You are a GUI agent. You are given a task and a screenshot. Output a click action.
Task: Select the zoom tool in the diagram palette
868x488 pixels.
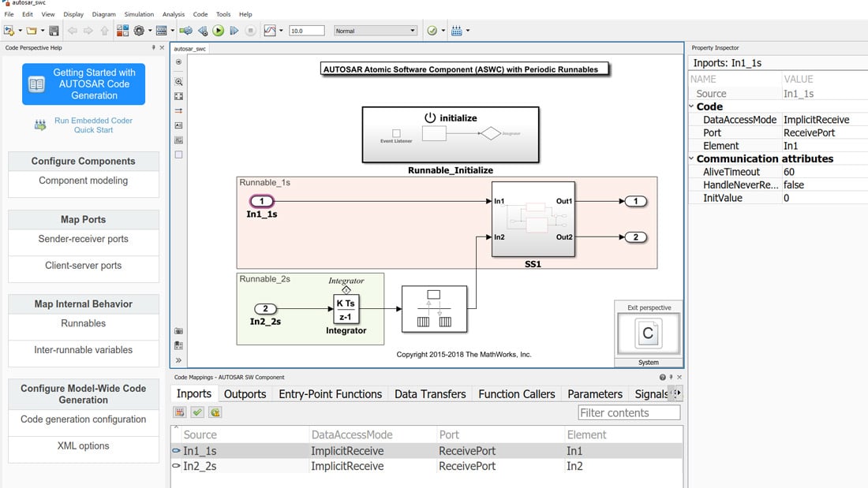[x=179, y=81]
